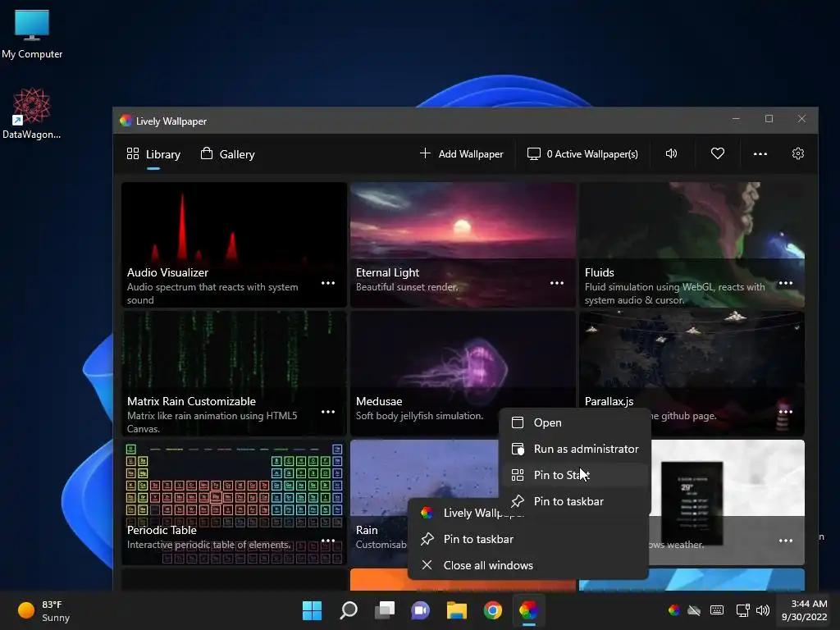Viewport: 840px width, 630px height.
Task: Choose Pin to Start
Action: [x=575, y=475]
